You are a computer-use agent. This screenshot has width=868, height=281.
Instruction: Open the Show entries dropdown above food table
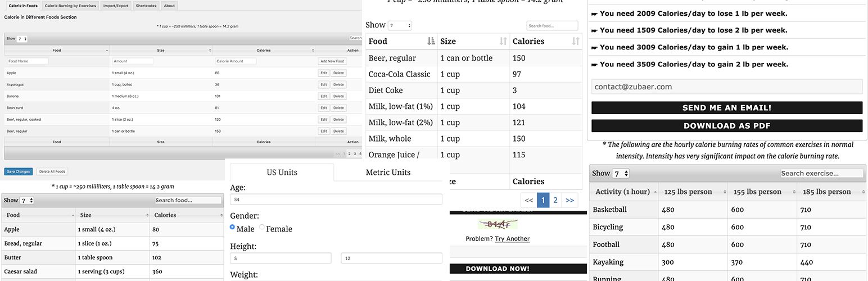coord(400,25)
